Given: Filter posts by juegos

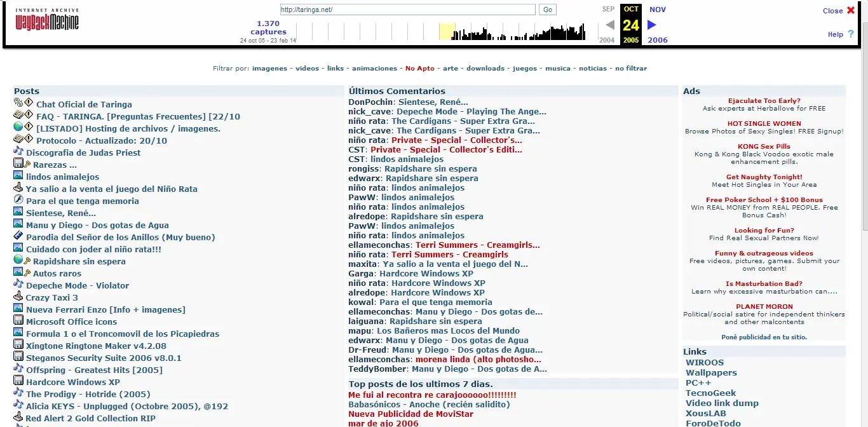Looking at the screenshot, I should click(525, 68).
